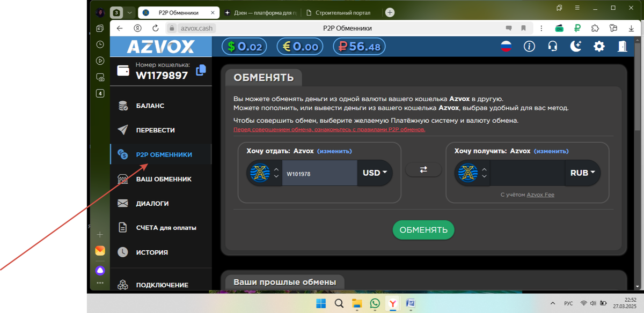Open File Explorer from the taskbar
The image size is (644, 313).
coord(356,304)
